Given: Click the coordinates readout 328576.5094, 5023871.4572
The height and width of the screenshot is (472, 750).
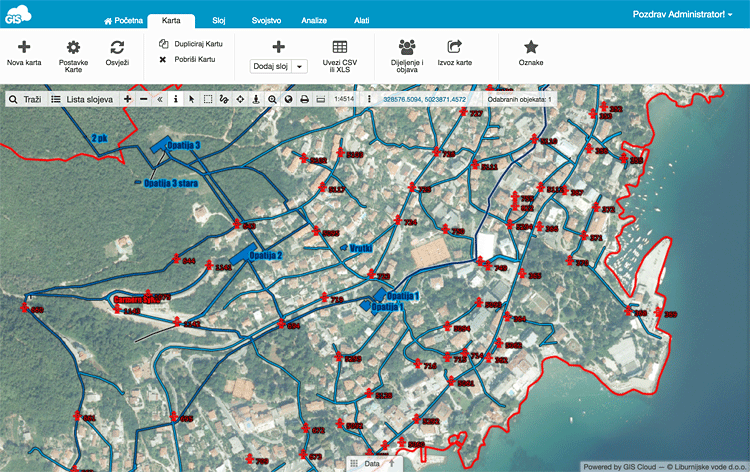Looking at the screenshot, I should coord(424,99).
